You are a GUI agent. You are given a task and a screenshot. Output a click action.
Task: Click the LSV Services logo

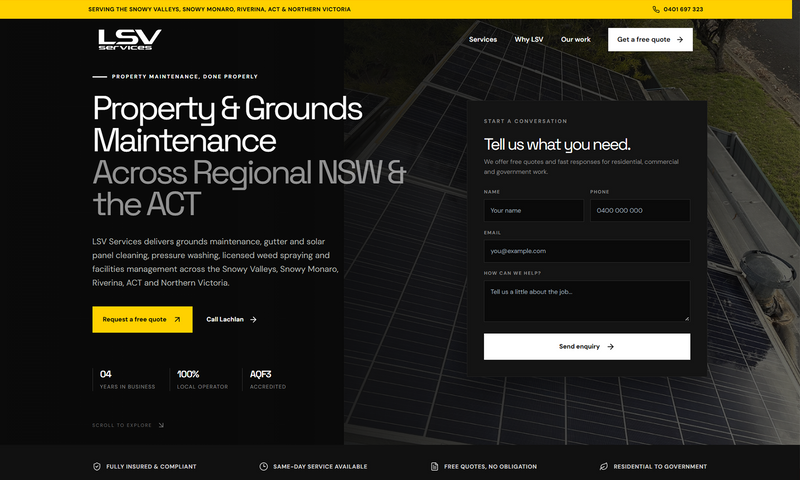click(130, 39)
